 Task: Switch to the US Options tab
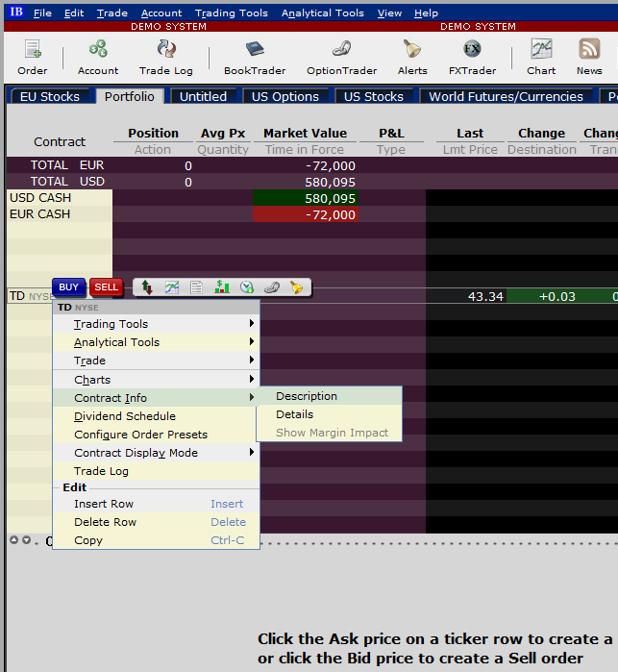tap(285, 96)
